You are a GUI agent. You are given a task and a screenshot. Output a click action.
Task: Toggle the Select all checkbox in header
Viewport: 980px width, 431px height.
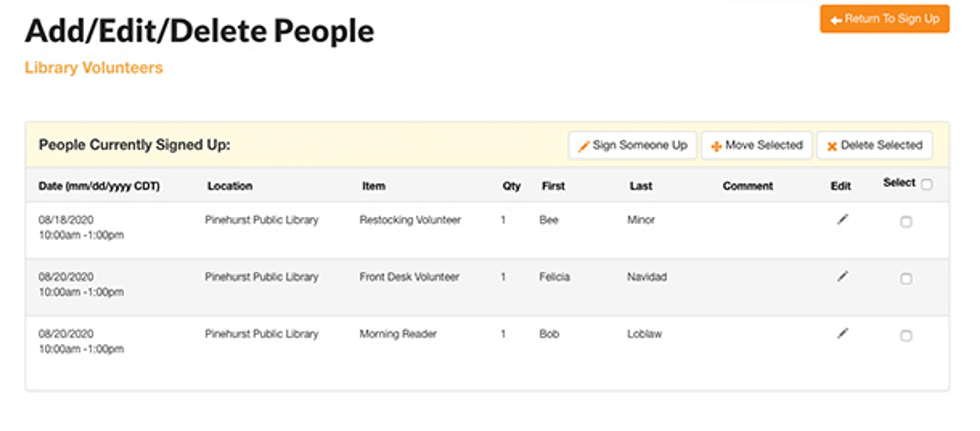(x=926, y=184)
